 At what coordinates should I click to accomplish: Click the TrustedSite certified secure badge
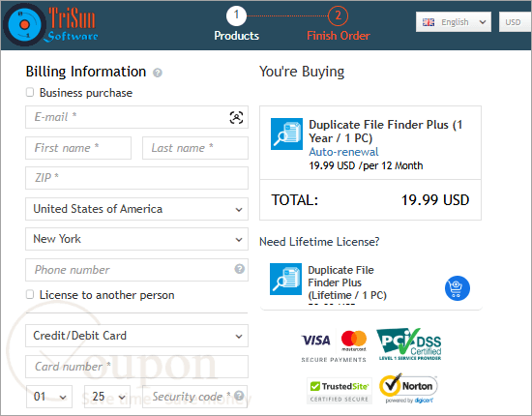coord(340,391)
